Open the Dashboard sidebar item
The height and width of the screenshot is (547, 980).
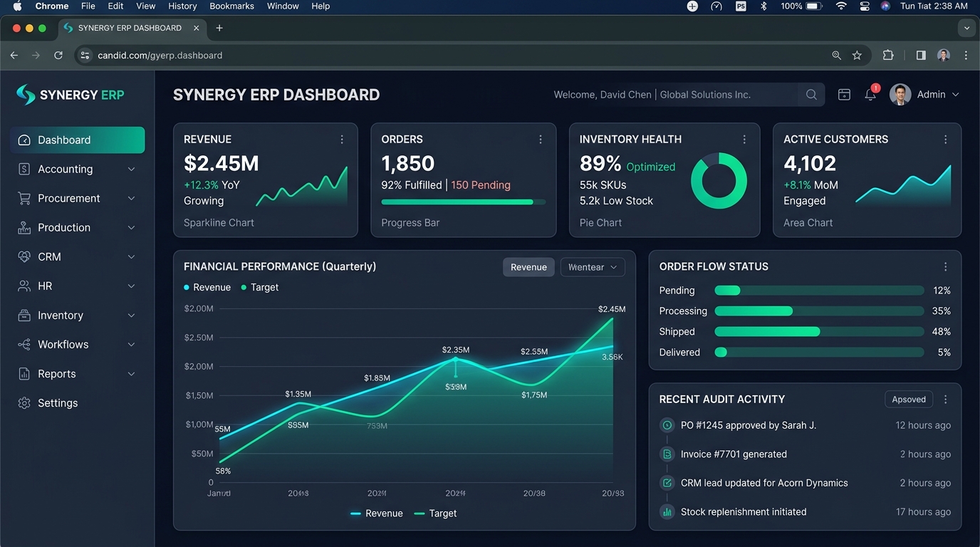click(x=78, y=140)
